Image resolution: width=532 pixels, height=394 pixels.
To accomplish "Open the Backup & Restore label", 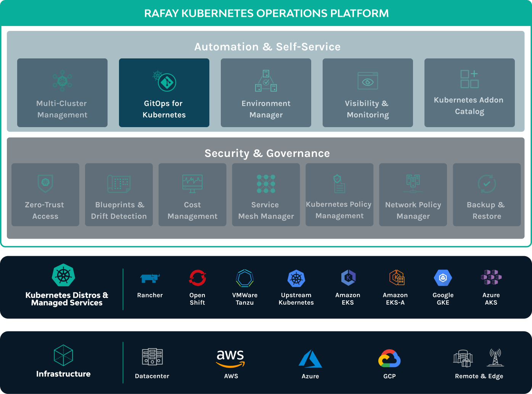I will [x=486, y=210].
